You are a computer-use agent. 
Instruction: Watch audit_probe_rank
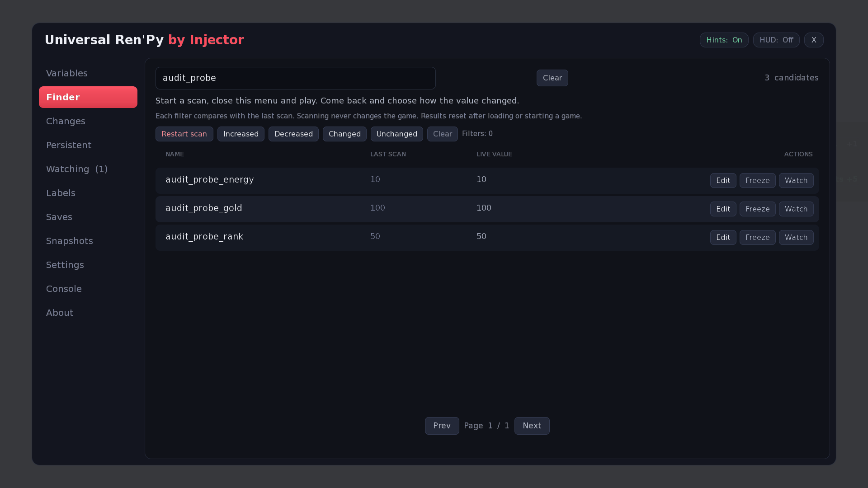tap(796, 238)
